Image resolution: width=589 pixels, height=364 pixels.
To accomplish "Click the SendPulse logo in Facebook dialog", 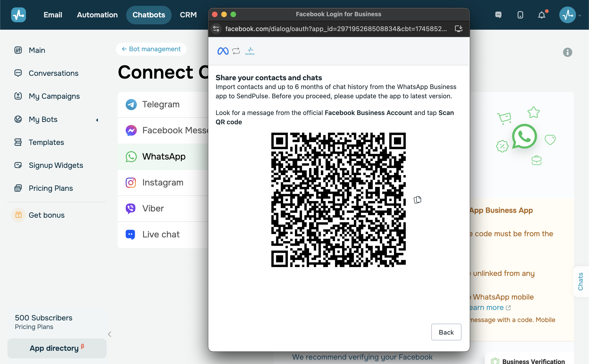I will 250,51.
